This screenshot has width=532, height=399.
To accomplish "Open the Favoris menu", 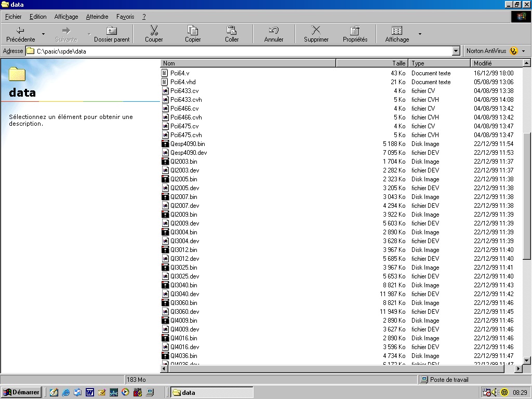I will pyautogui.click(x=125, y=17).
